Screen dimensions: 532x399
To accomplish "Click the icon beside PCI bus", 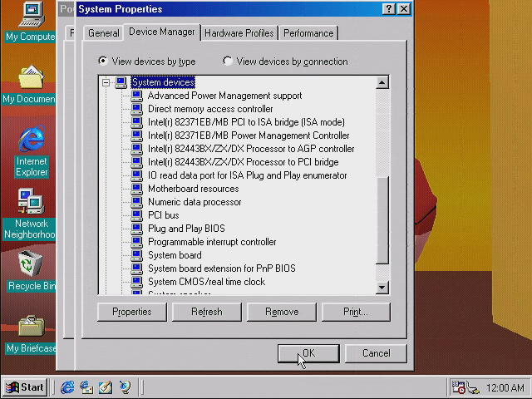I will point(136,215).
